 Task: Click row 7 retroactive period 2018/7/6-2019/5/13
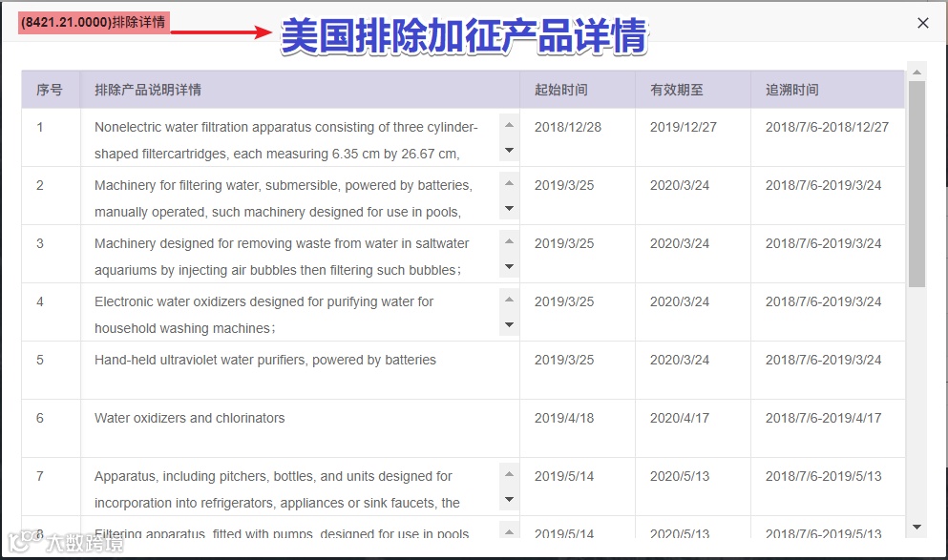(824, 476)
